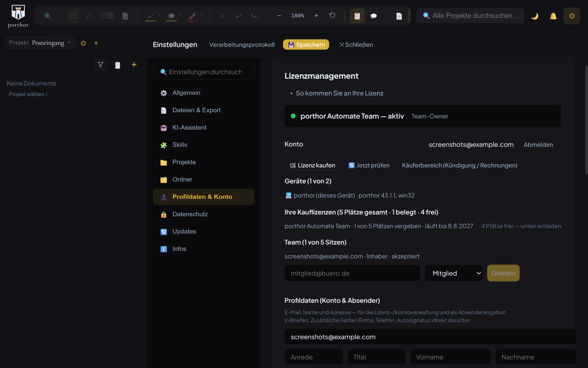
Task: Click the magnifier search tool in toolbar
Action: 48,16
